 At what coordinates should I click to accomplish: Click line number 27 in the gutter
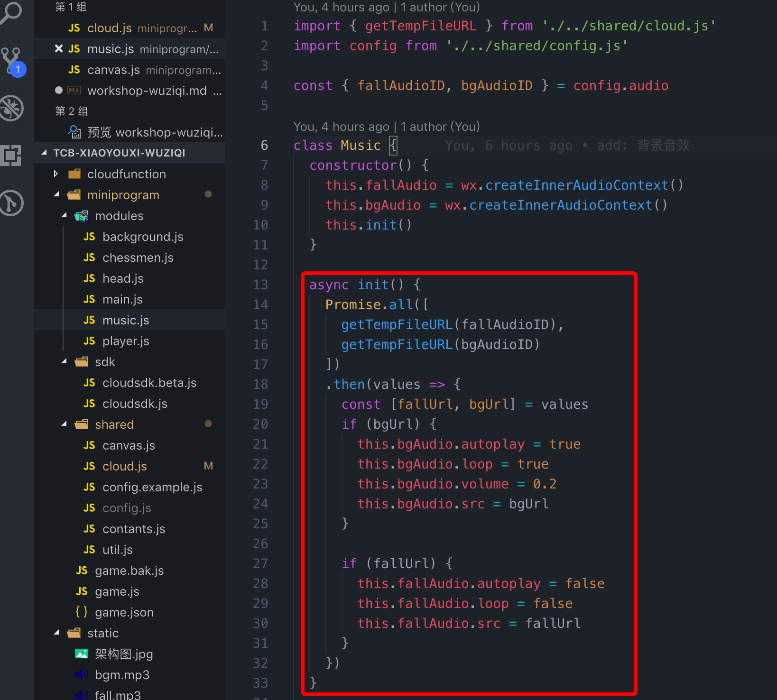260,563
